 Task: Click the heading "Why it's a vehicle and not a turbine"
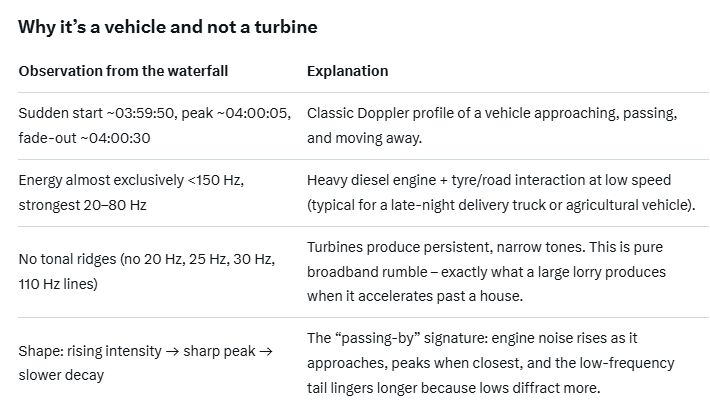click(x=168, y=27)
